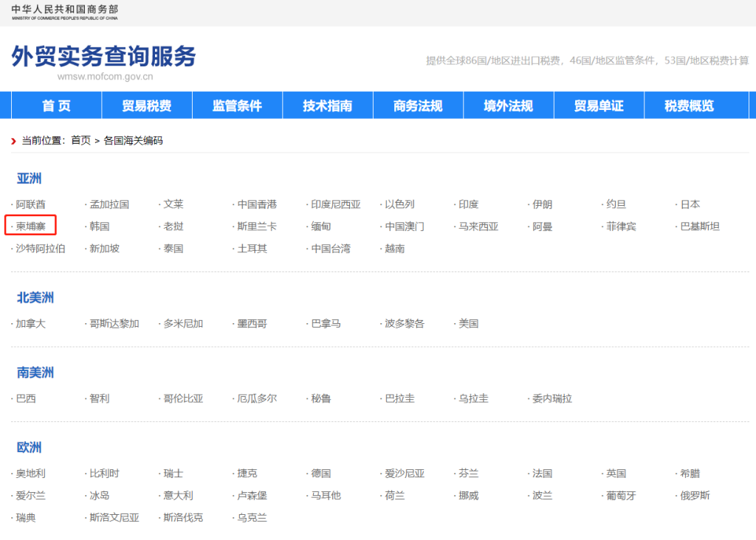The image size is (756, 540).
Task: Click 葡萄牙 link
Action: (x=621, y=496)
